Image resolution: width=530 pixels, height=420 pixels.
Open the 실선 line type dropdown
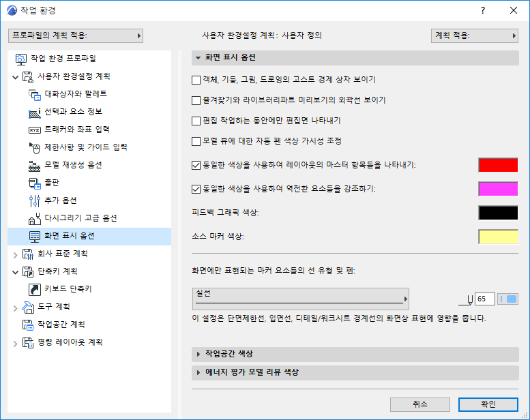click(301, 299)
